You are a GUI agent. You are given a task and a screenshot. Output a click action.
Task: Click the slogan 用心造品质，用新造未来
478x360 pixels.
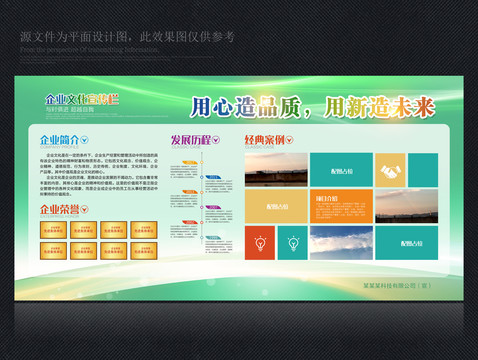pyautogui.click(x=313, y=107)
